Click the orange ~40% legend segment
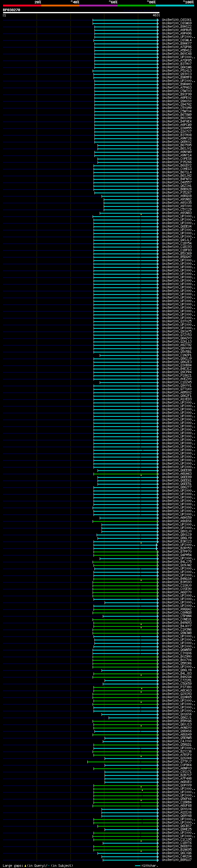 click(60, 6)
